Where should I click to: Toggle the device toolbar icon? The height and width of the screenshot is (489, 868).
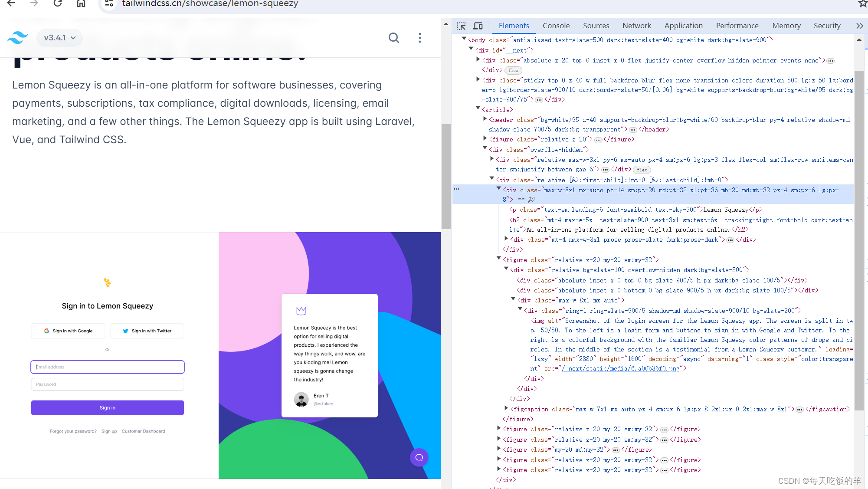point(478,26)
